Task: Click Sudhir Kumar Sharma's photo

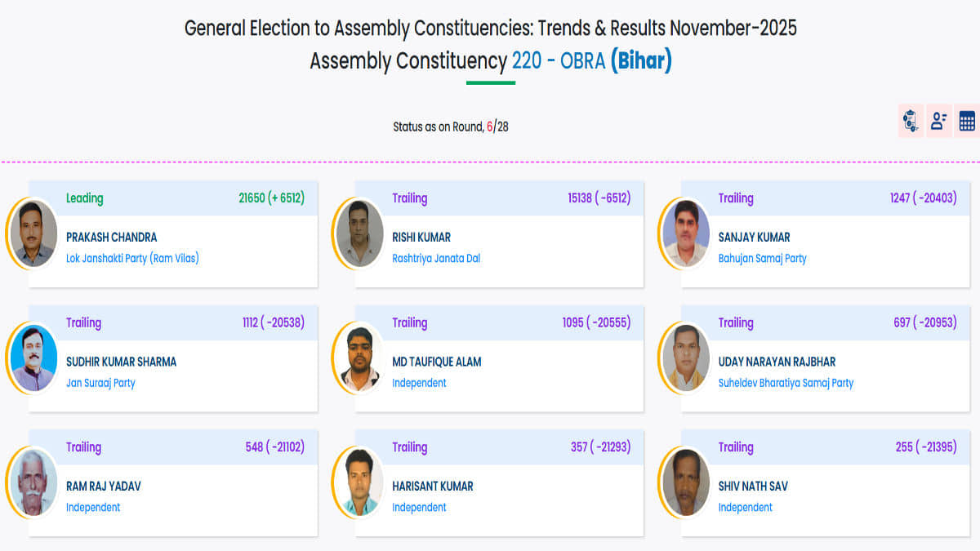Action: tap(35, 358)
